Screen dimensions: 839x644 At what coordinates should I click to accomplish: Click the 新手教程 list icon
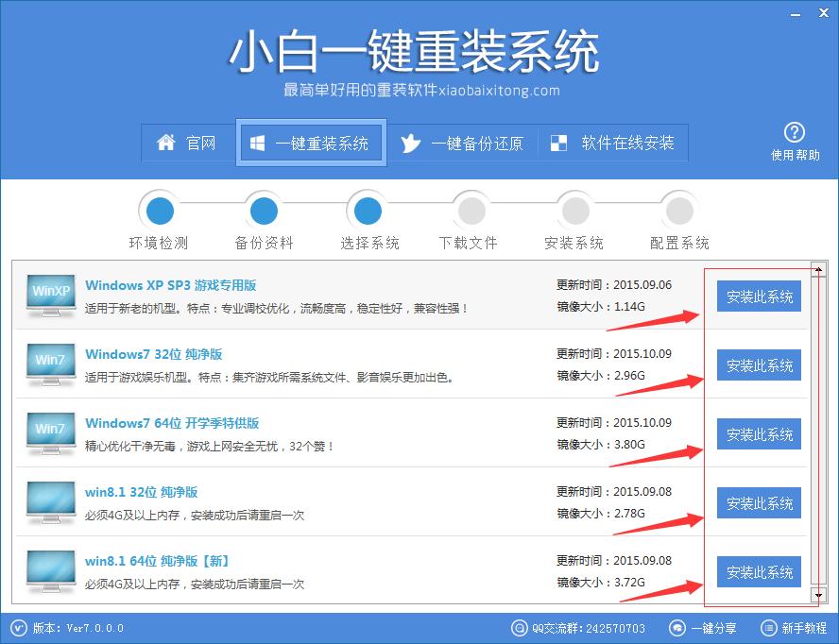(x=768, y=627)
